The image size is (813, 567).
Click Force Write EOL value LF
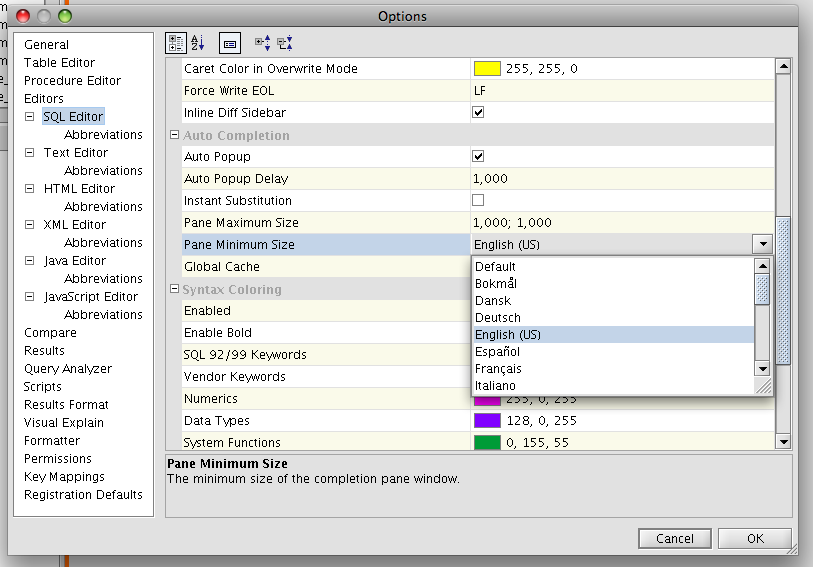623,91
